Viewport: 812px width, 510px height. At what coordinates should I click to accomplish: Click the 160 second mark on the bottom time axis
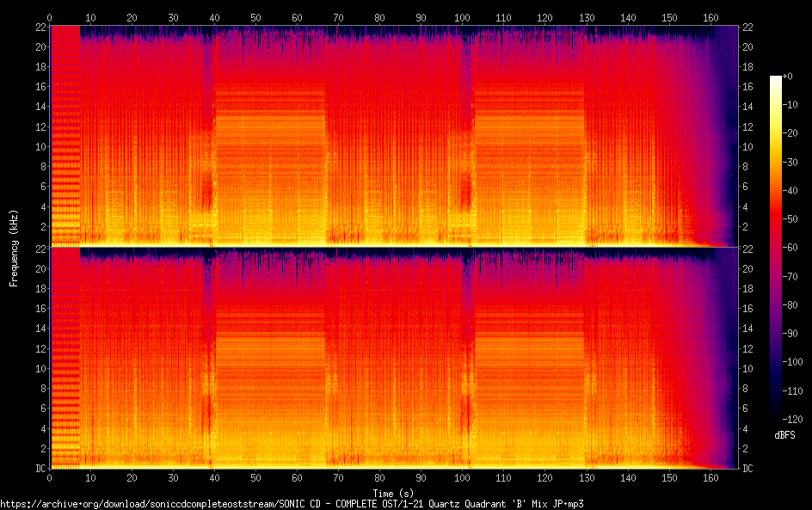[x=710, y=477]
